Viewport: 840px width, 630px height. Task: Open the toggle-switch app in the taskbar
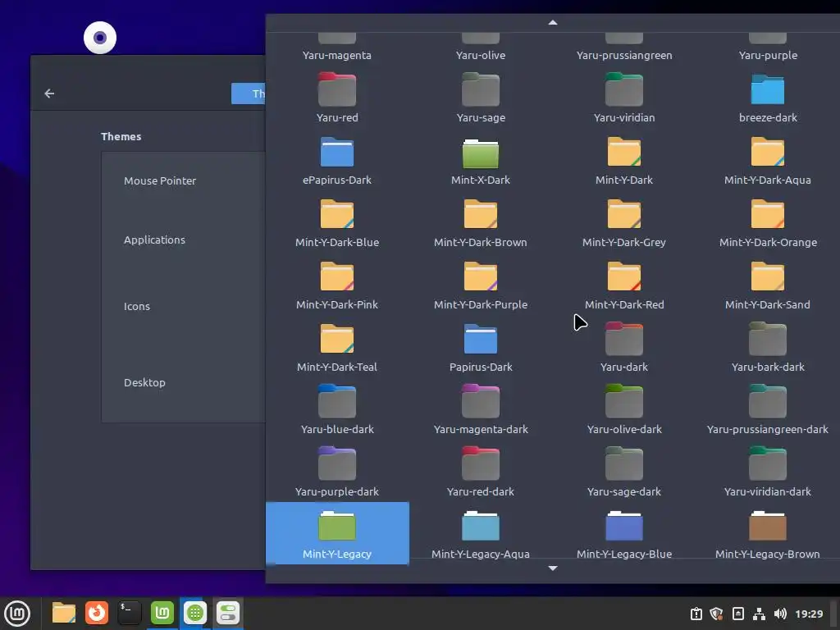click(x=228, y=613)
